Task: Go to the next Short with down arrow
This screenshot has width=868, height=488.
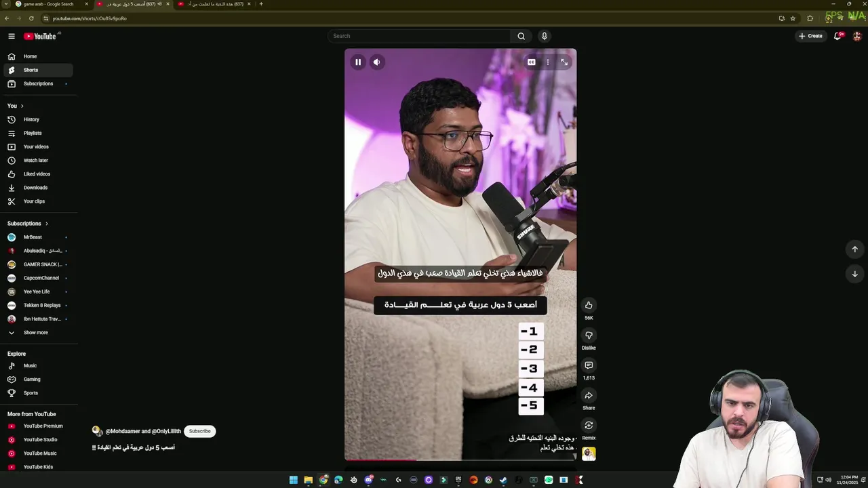Action: coord(854,274)
